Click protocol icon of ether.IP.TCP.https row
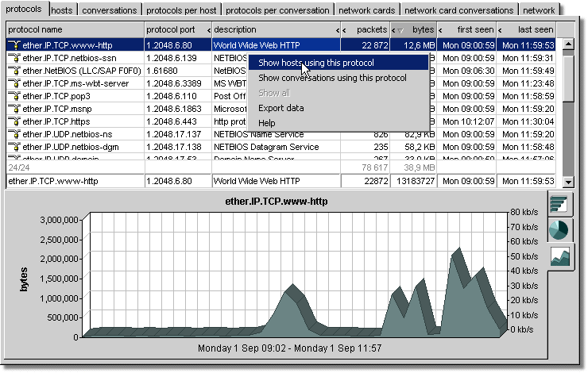Viewport: 588px width, 373px height. (x=14, y=121)
